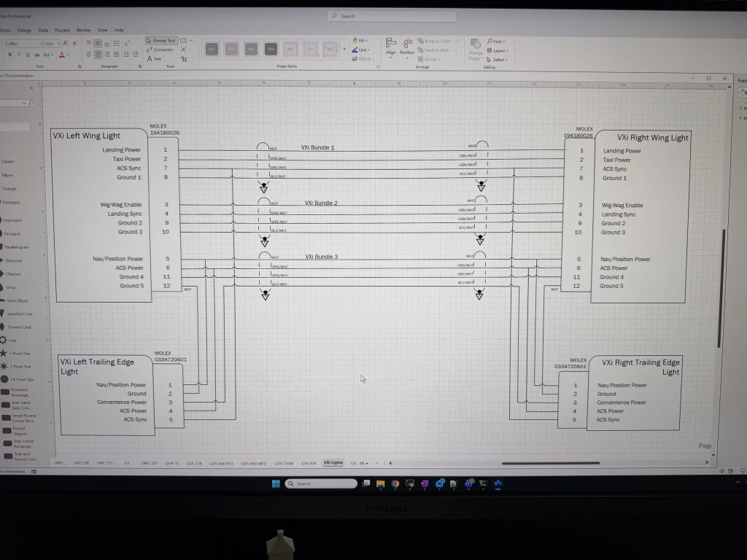The image size is (747, 560).
Task: Switch to the GTN 750Xi page tab
Action: coord(284,463)
